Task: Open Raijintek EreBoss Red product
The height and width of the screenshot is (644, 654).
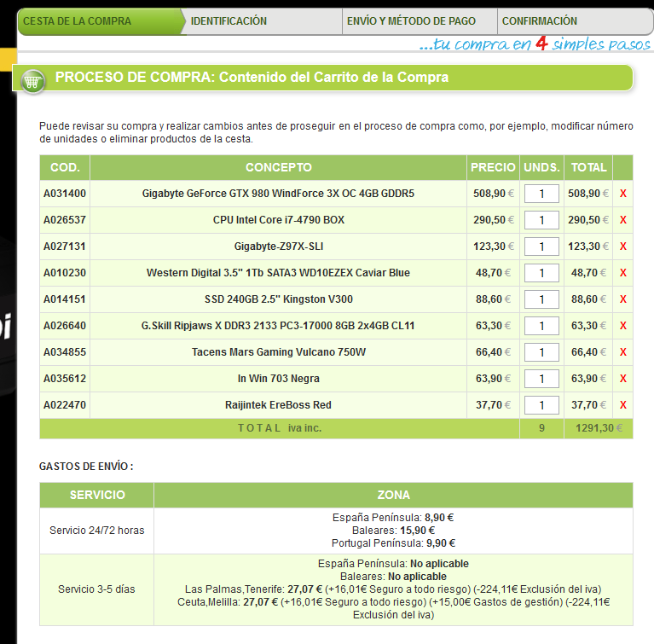Action: (278, 405)
